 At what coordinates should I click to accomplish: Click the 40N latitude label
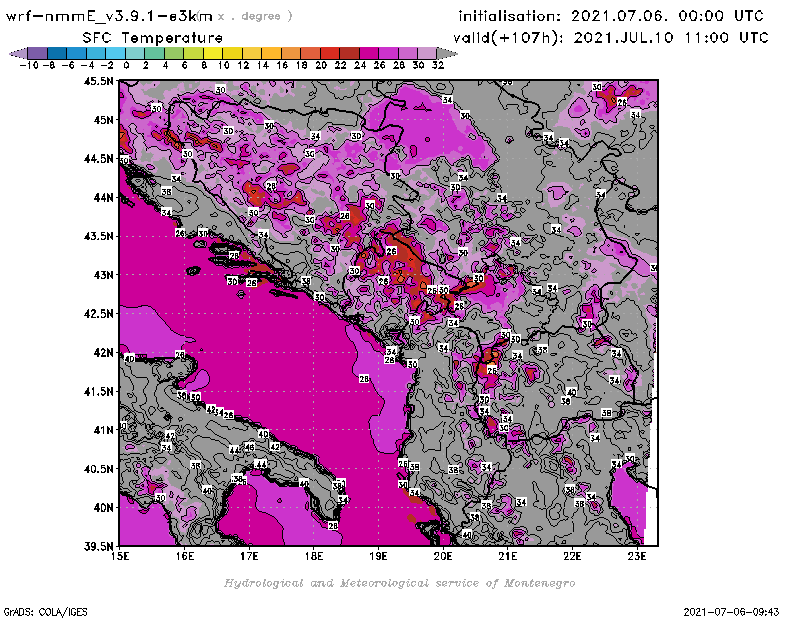[103, 508]
